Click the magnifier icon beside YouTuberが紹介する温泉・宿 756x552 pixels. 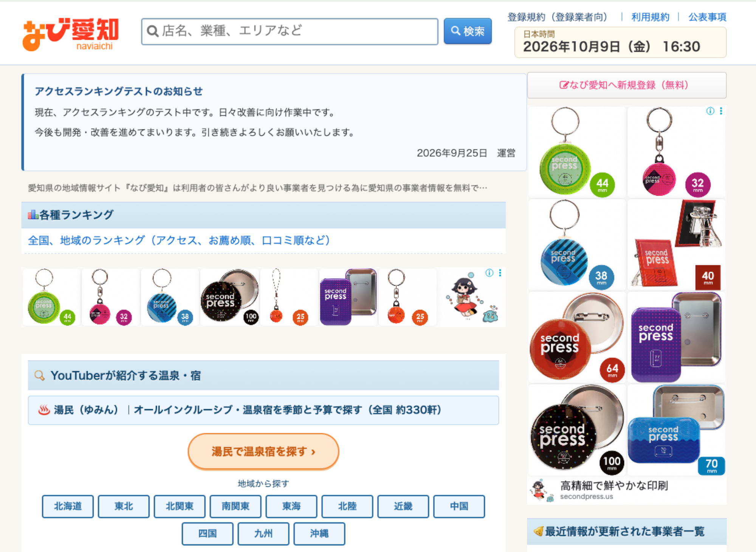[x=39, y=375]
